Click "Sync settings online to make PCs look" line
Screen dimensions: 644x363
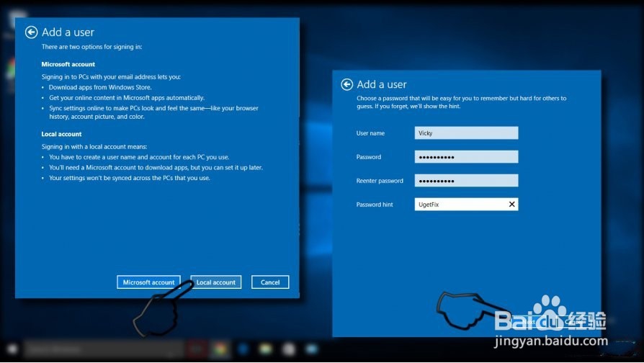(153, 109)
